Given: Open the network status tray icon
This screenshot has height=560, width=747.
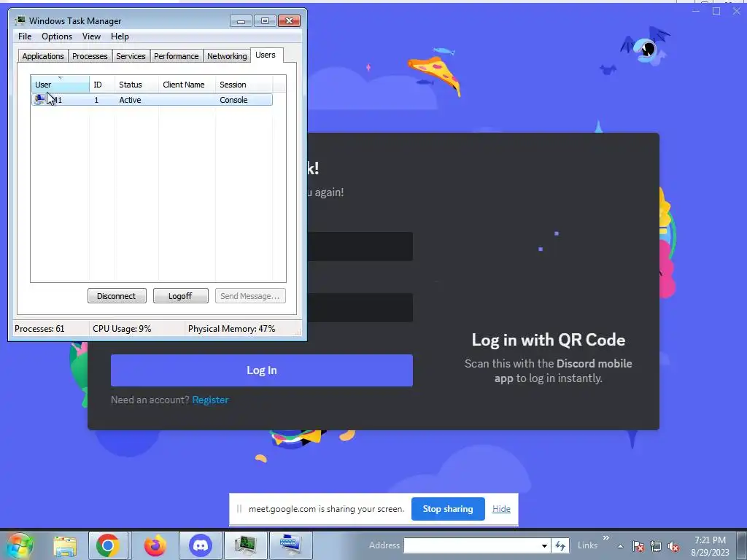Looking at the screenshot, I should point(656,546).
